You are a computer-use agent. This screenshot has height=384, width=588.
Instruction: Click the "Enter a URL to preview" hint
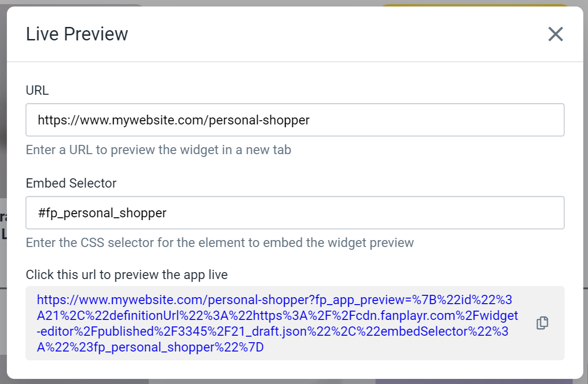tap(159, 150)
